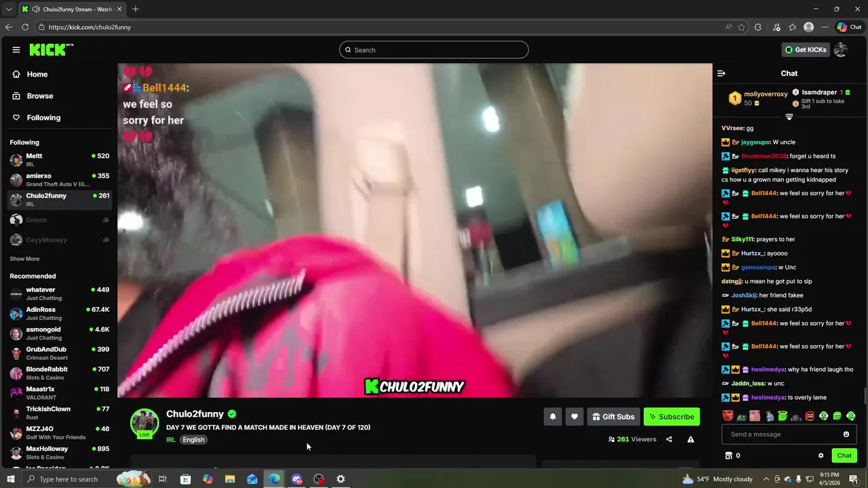
Task: Insert the green halo emote
Action: [782, 416]
